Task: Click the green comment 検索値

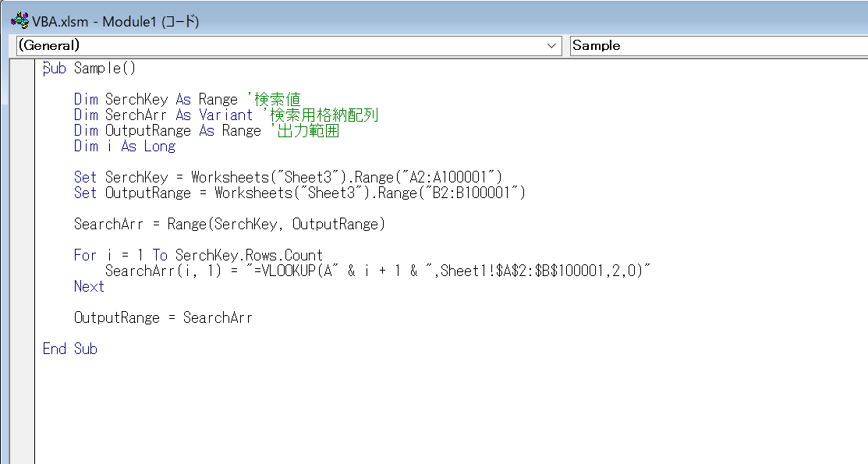Action: pyautogui.click(x=274, y=100)
